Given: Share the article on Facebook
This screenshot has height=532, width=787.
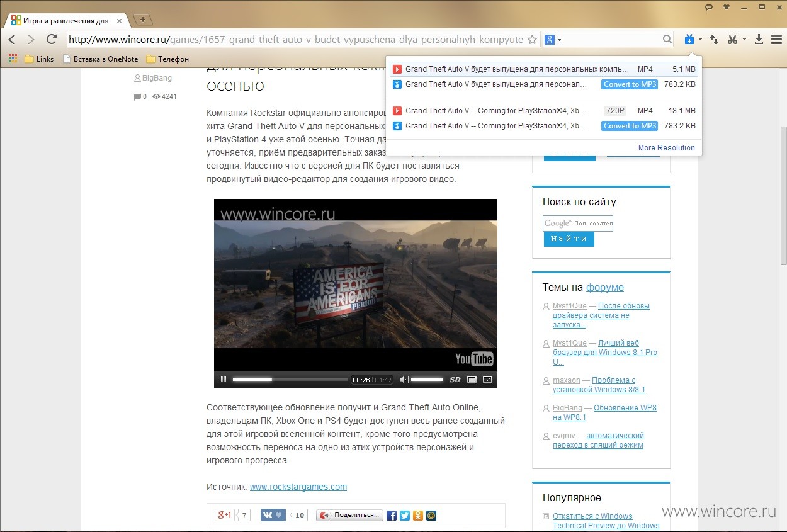Looking at the screenshot, I should [x=392, y=516].
